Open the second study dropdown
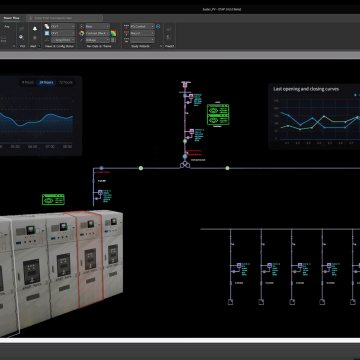 tap(142, 33)
